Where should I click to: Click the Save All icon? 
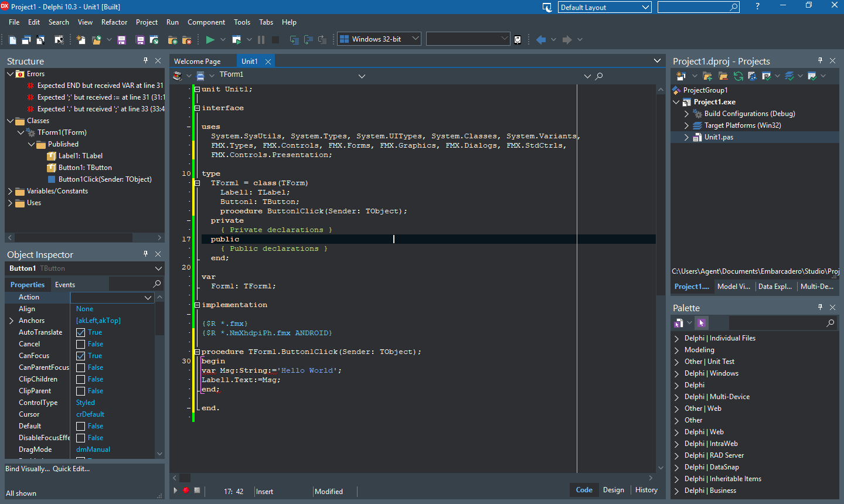coord(140,40)
